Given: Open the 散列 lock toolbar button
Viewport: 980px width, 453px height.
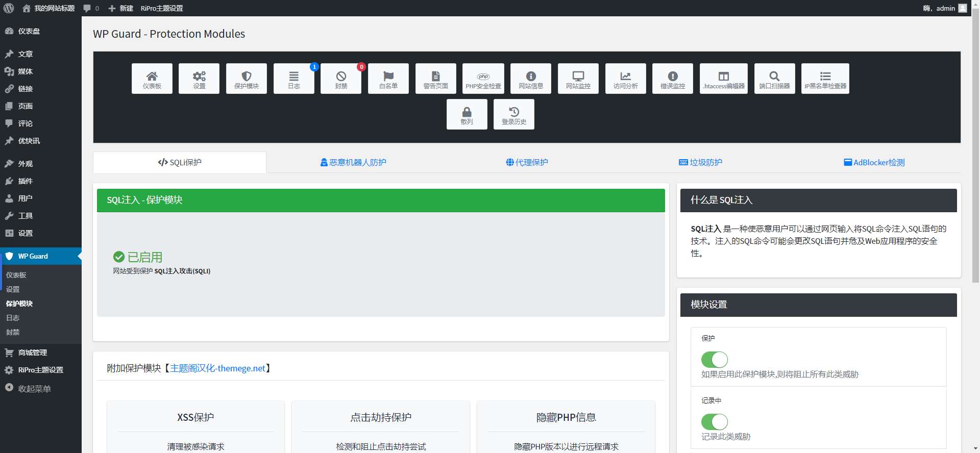Looking at the screenshot, I should click(467, 114).
